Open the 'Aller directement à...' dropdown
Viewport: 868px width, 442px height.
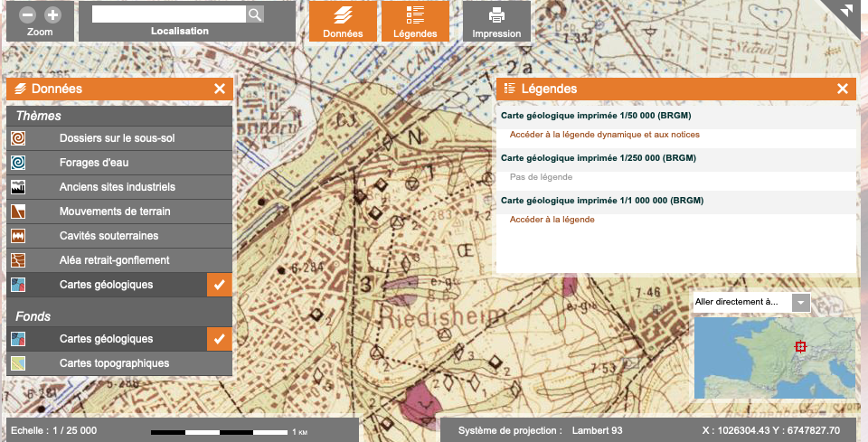coord(800,302)
